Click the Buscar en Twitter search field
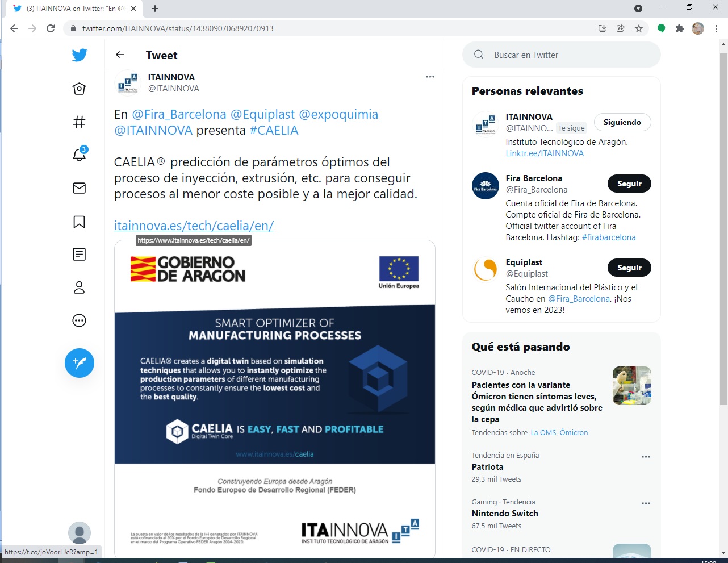Image resolution: width=728 pixels, height=563 pixels. point(562,55)
